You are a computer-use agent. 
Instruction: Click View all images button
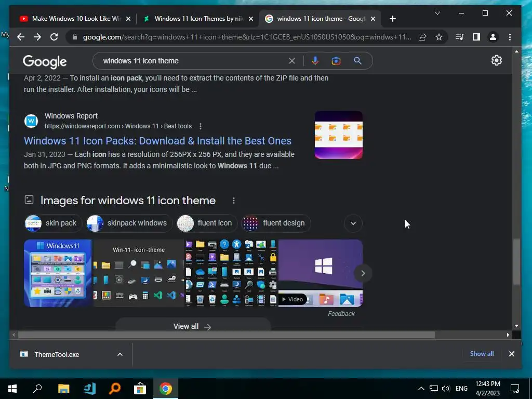point(193,325)
